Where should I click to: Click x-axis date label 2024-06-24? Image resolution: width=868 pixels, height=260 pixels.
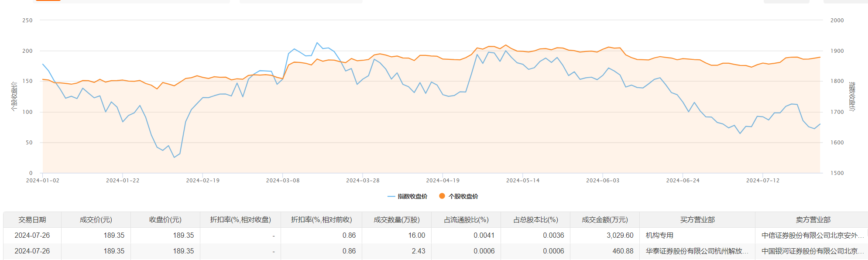(683, 181)
